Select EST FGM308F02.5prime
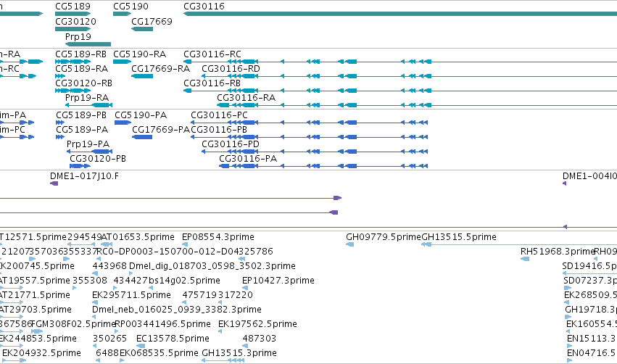Image resolution: width=617 pixels, height=364 pixels. pyautogui.click(x=36, y=331)
